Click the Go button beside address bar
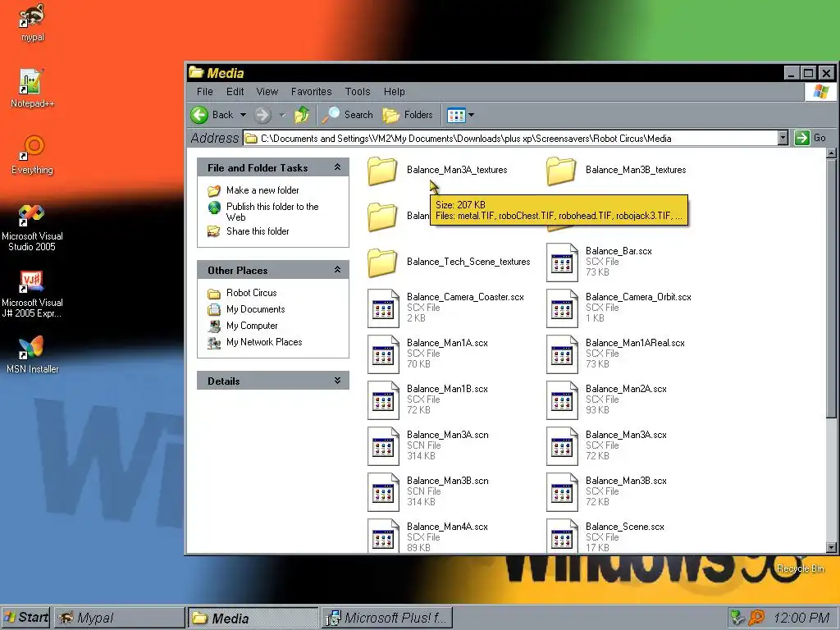The width and height of the screenshot is (840, 630). coord(810,138)
